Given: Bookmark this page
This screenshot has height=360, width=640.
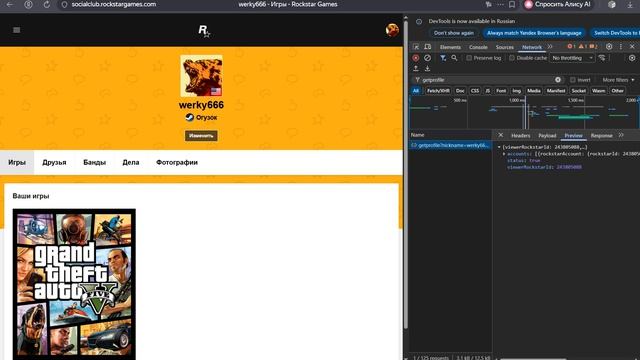Looking at the screenshot, I should [512, 4].
